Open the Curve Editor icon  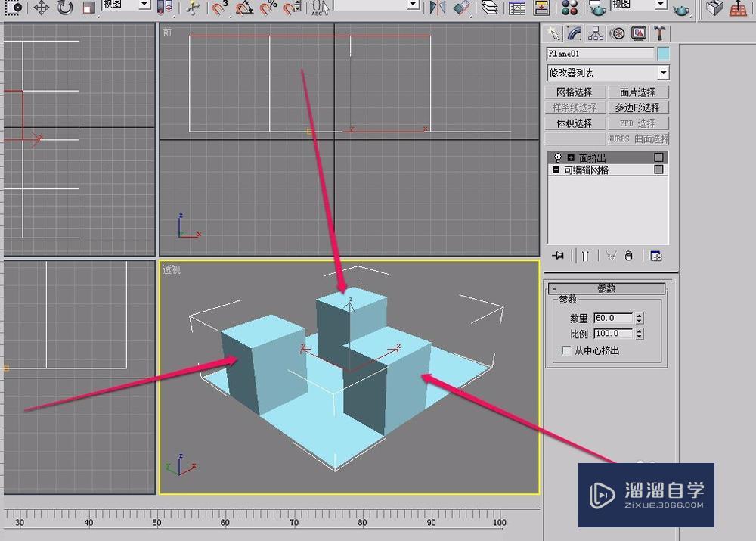tap(517, 8)
